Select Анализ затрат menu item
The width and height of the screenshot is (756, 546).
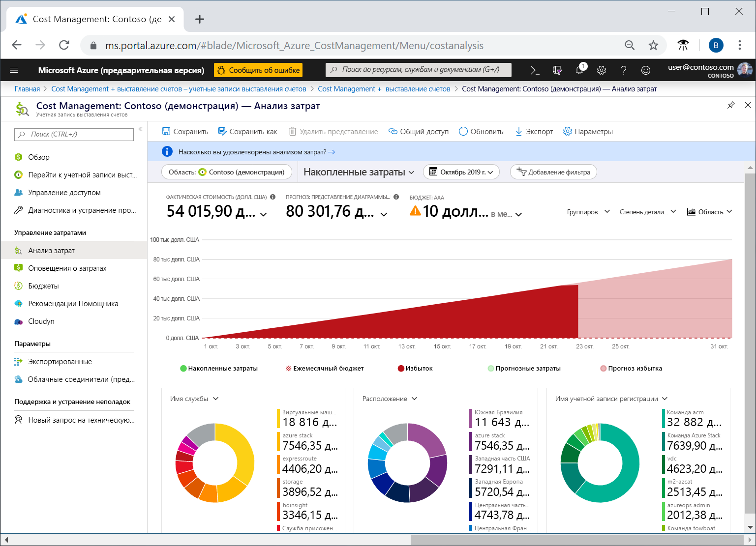[74, 251]
